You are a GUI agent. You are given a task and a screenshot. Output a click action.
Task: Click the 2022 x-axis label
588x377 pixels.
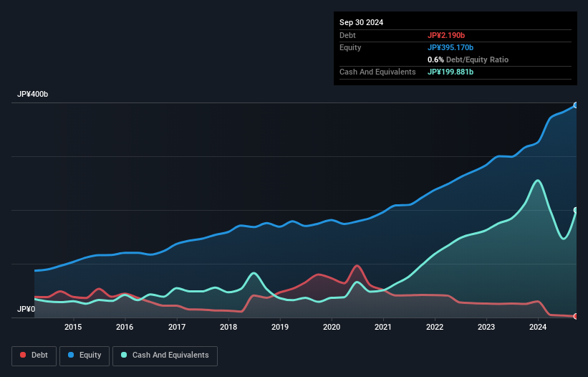435,327
